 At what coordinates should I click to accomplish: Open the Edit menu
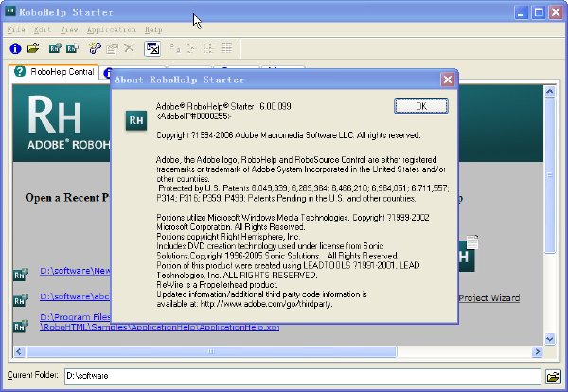pyautogui.click(x=43, y=29)
